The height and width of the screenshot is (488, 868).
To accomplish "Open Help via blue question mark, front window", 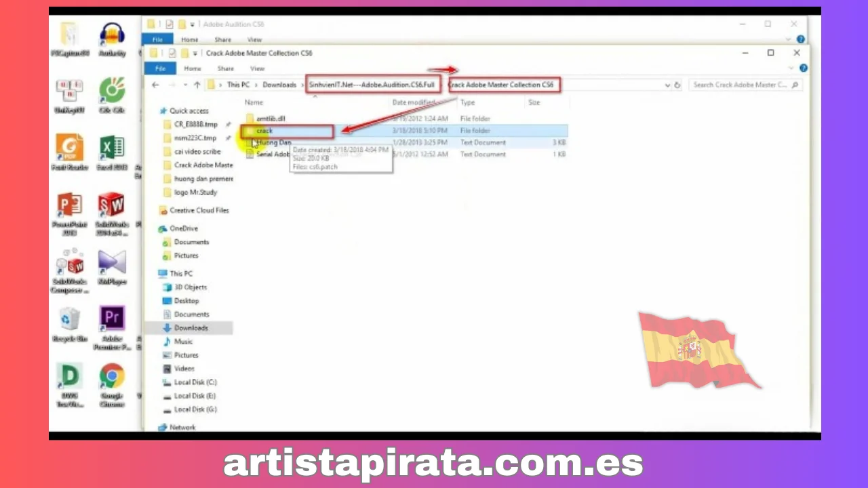I will (x=804, y=68).
